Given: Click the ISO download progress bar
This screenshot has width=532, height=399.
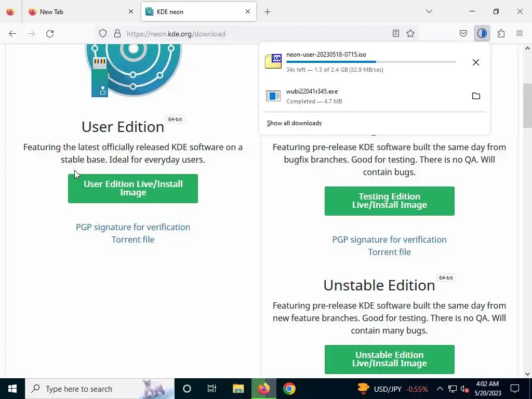Looking at the screenshot, I should [371, 62].
